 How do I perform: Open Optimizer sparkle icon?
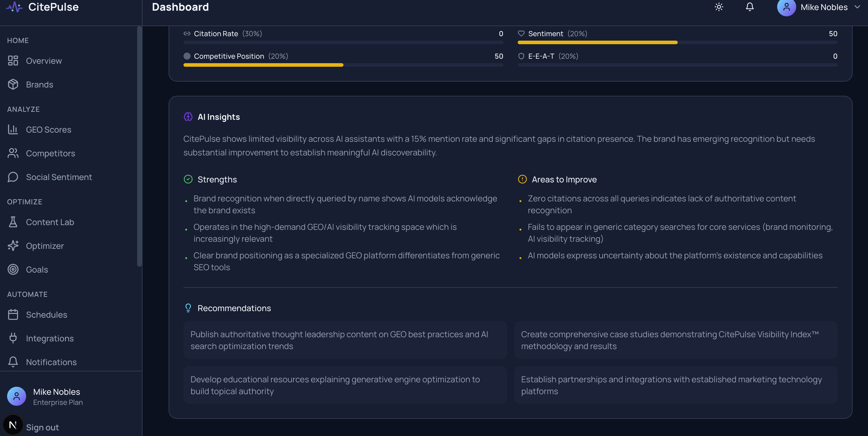coord(13,246)
